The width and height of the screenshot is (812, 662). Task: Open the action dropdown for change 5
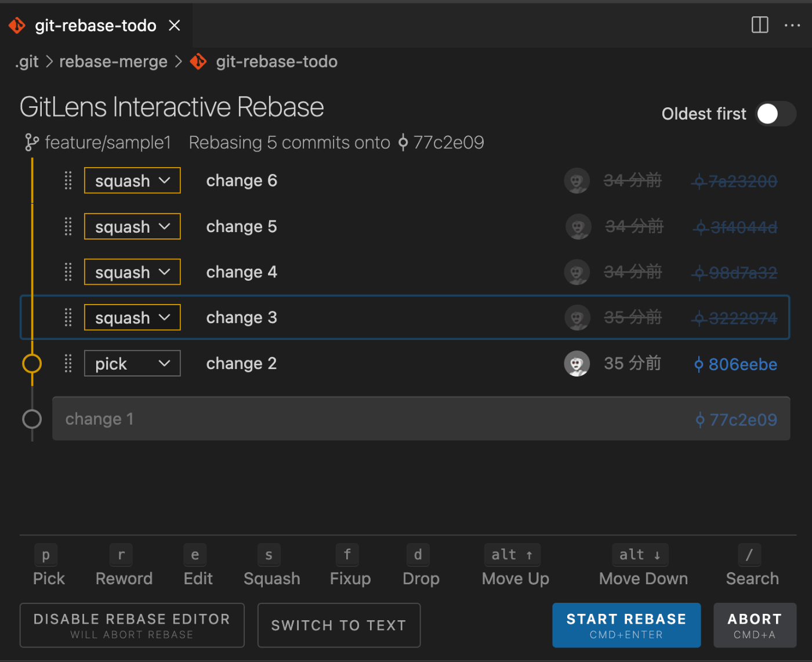pyautogui.click(x=132, y=226)
